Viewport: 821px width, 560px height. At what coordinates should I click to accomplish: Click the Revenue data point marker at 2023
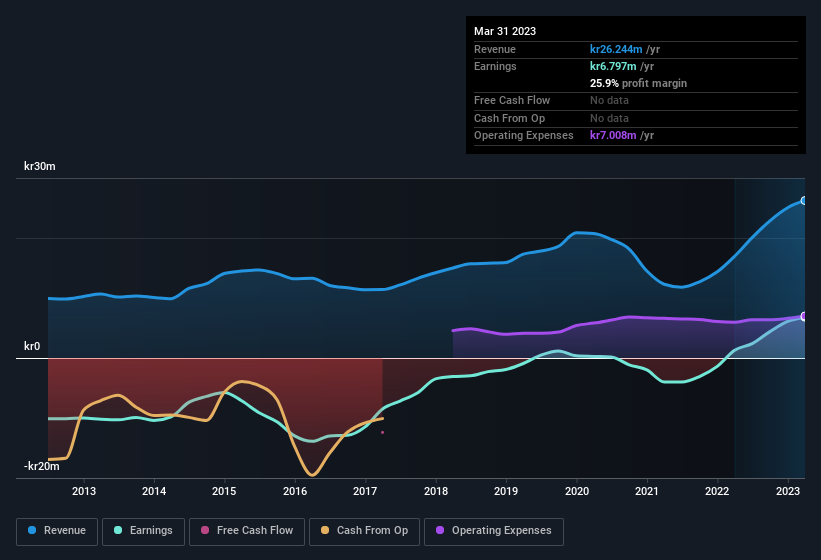coord(804,200)
